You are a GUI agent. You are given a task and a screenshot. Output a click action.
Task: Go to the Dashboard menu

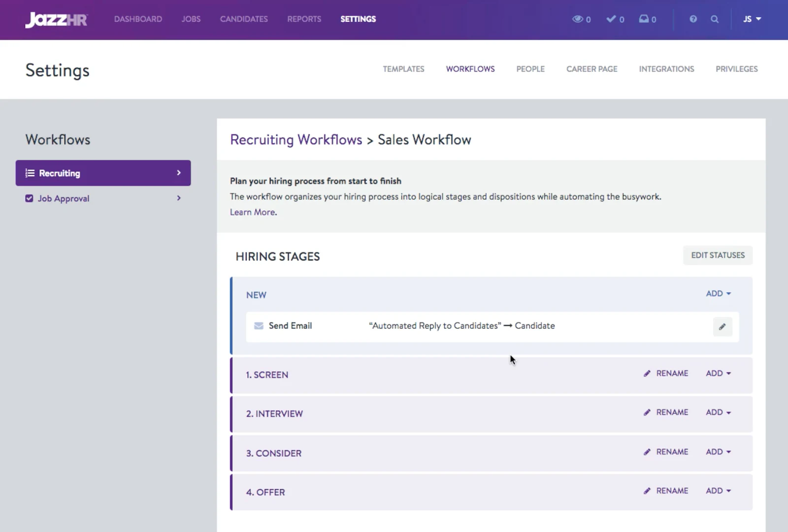pyautogui.click(x=138, y=19)
